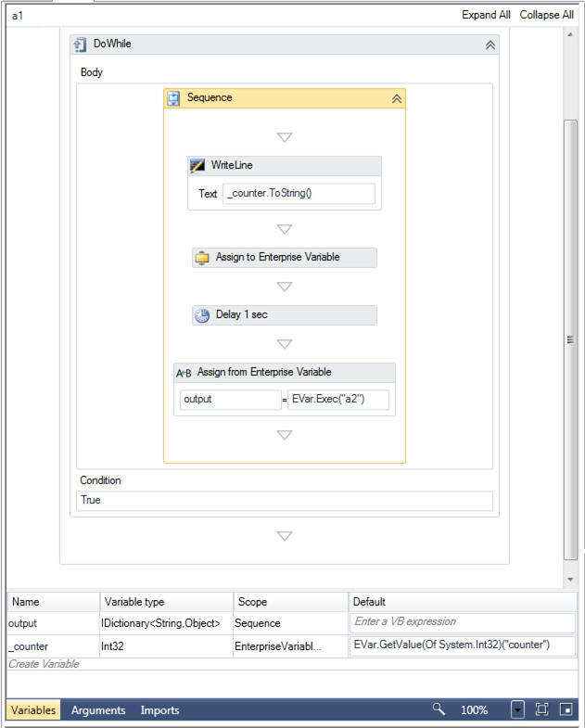Select the Delay 1 sec activity title
The height and width of the screenshot is (728, 585).
click(x=241, y=314)
